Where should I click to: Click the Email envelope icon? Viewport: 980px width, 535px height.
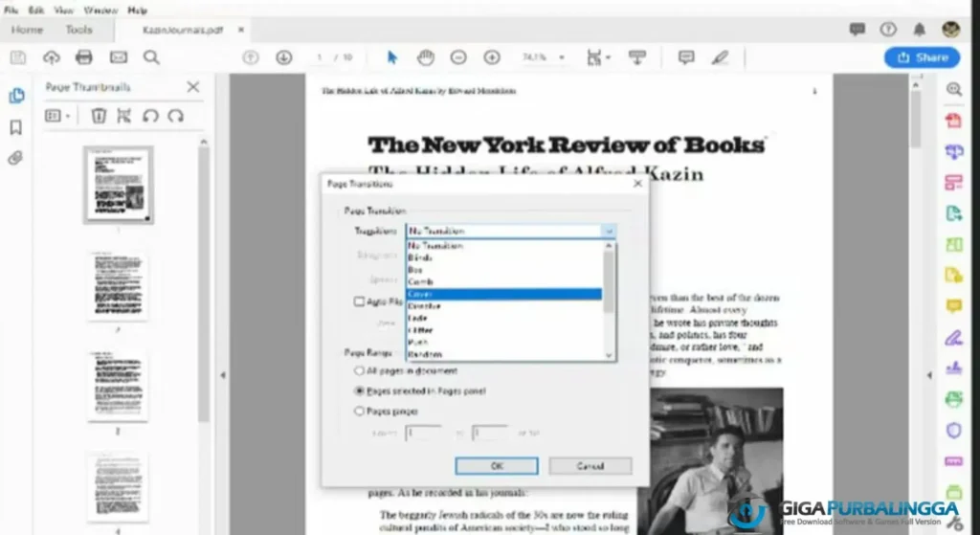(x=118, y=57)
